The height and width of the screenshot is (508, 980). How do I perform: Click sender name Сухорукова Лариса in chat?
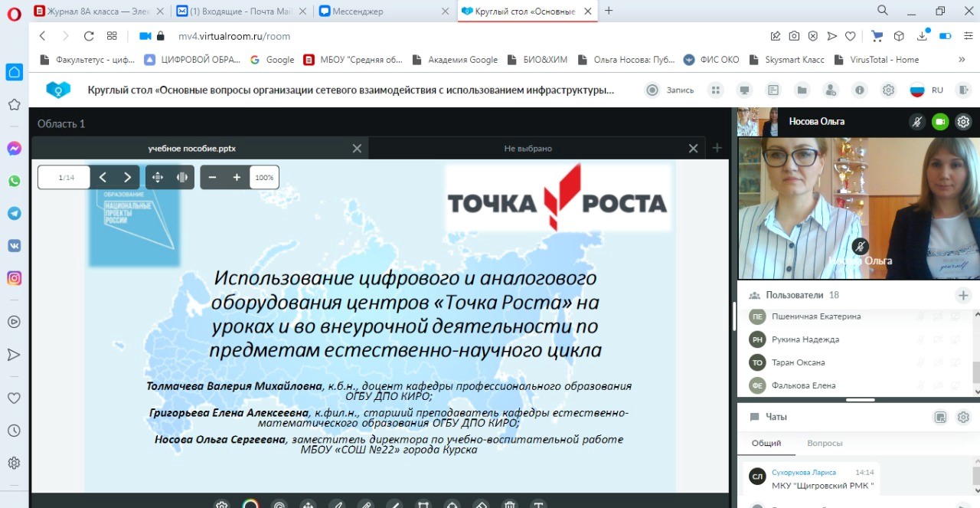[x=803, y=473]
